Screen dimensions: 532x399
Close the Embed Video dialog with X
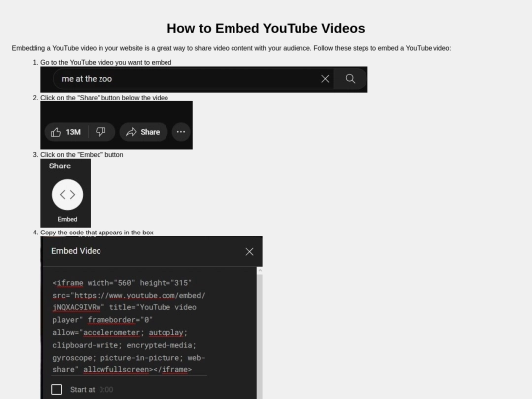tap(249, 252)
